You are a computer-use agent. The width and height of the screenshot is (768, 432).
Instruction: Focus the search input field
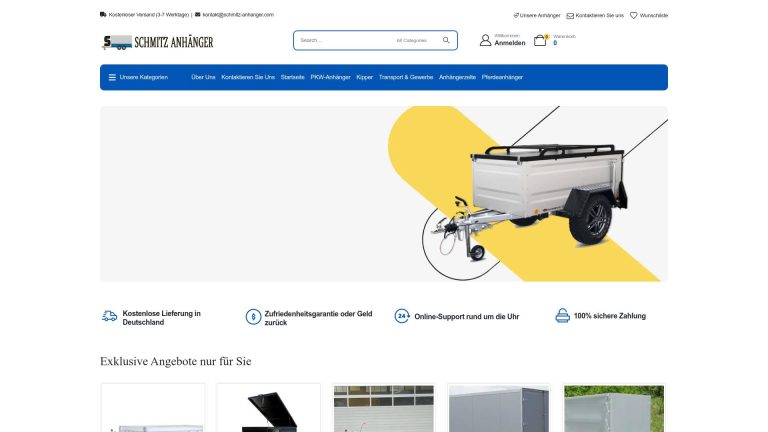tap(345, 41)
